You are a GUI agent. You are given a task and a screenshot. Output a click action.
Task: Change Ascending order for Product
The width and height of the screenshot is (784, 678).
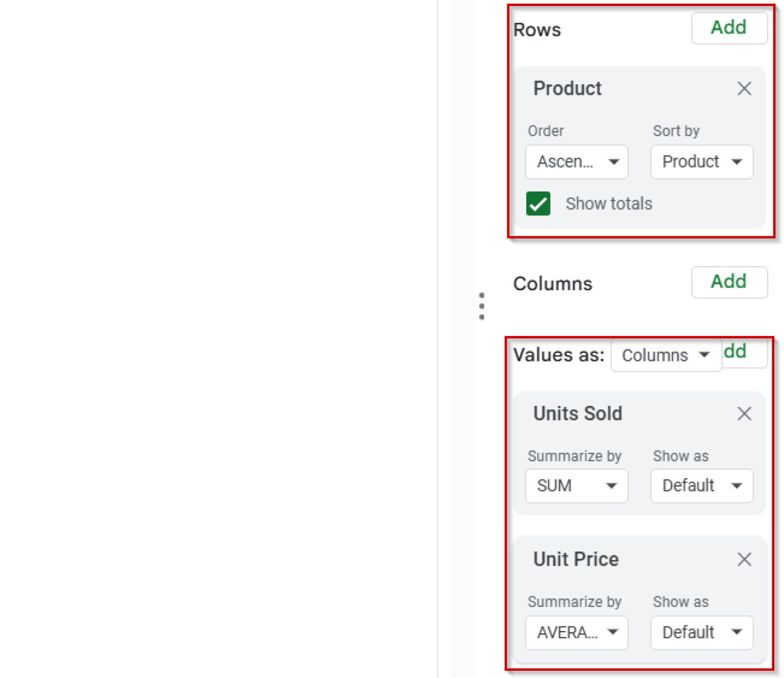[576, 162]
